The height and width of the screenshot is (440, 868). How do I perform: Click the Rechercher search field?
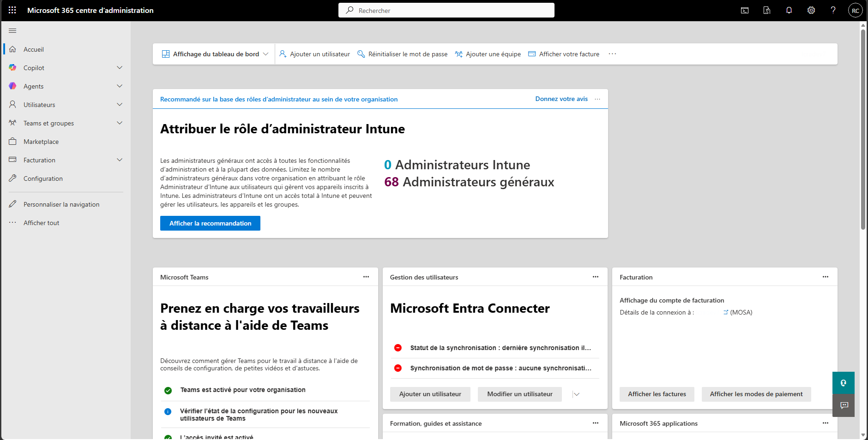pos(446,10)
